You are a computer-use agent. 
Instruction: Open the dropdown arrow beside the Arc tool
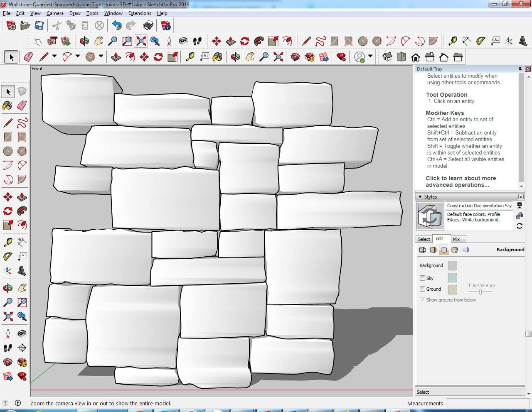coord(78,56)
